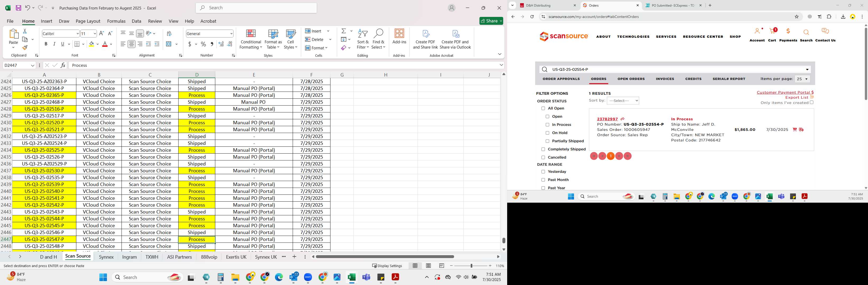Enable Only items I've created checkbox

(811, 102)
